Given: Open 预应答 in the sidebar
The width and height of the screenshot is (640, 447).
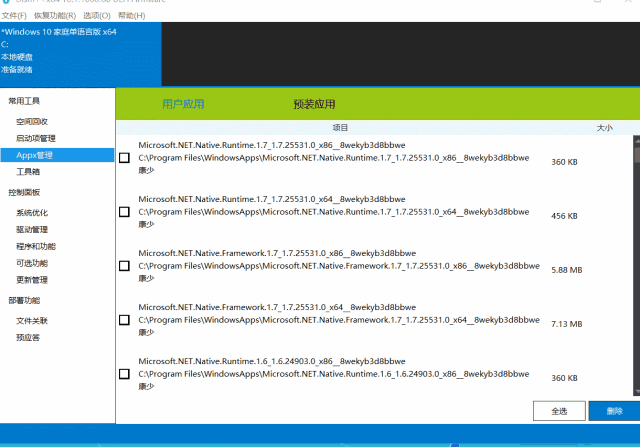Looking at the screenshot, I should click(28, 338).
